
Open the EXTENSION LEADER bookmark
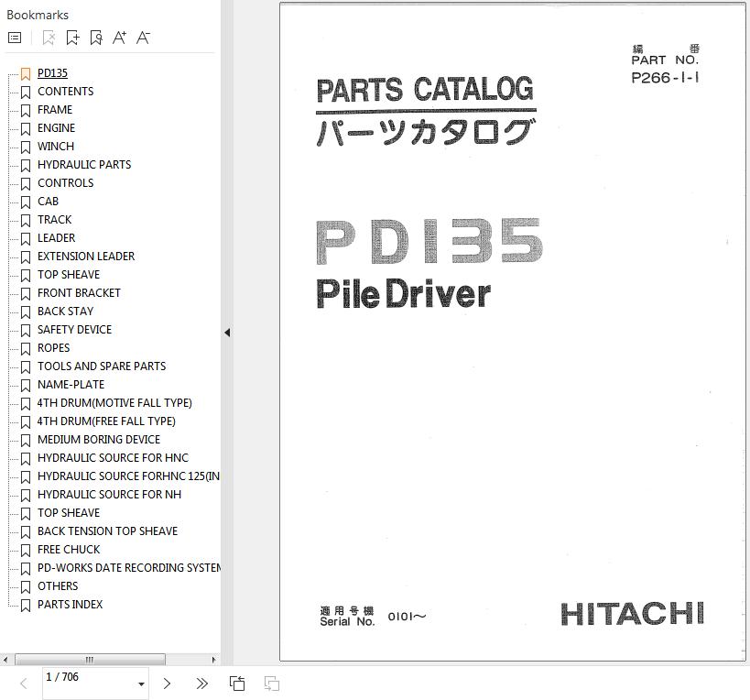[x=86, y=257]
